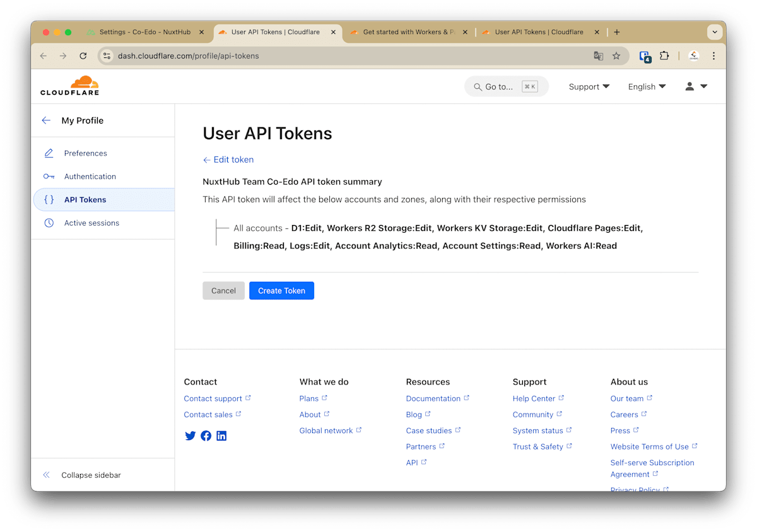Open Cloudflare's Facebook page
Screen dimensions: 757x532
click(x=206, y=436)
